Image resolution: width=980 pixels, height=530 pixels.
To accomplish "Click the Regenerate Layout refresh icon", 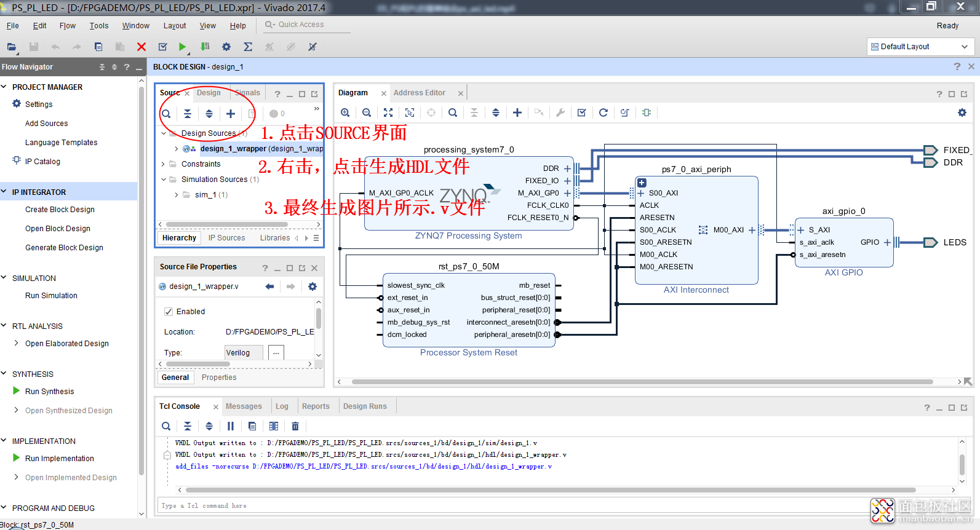I will coord(604,113).
